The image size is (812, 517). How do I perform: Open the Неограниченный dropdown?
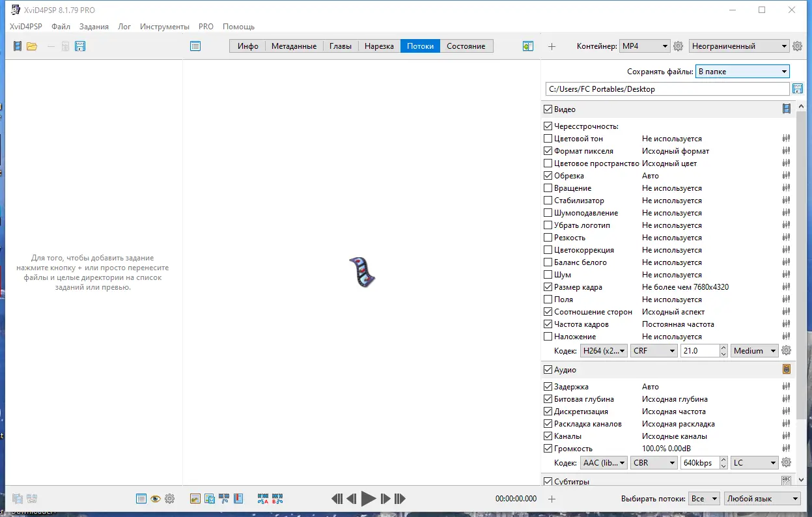pos(739,46)
